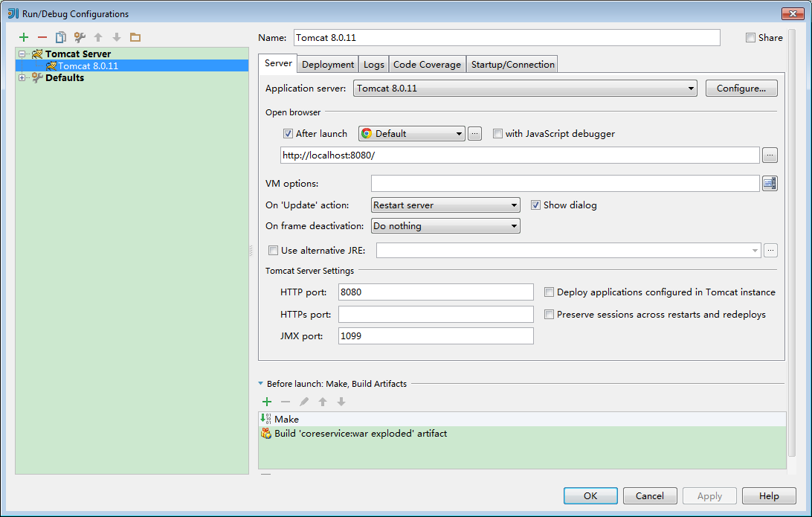The image size is (812, 517).
Task: Open Application server dropdown
Action: 525,88
